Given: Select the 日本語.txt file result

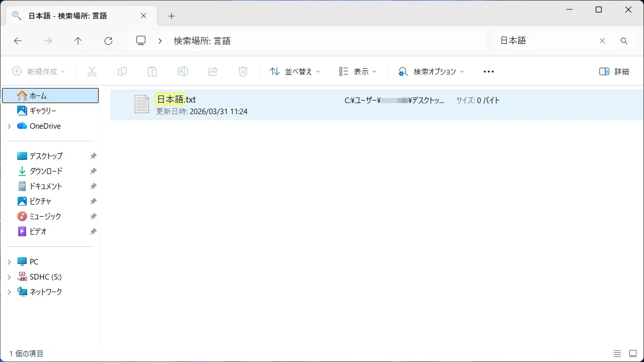Looking at the screenshot, I should [x=176, y=100].
